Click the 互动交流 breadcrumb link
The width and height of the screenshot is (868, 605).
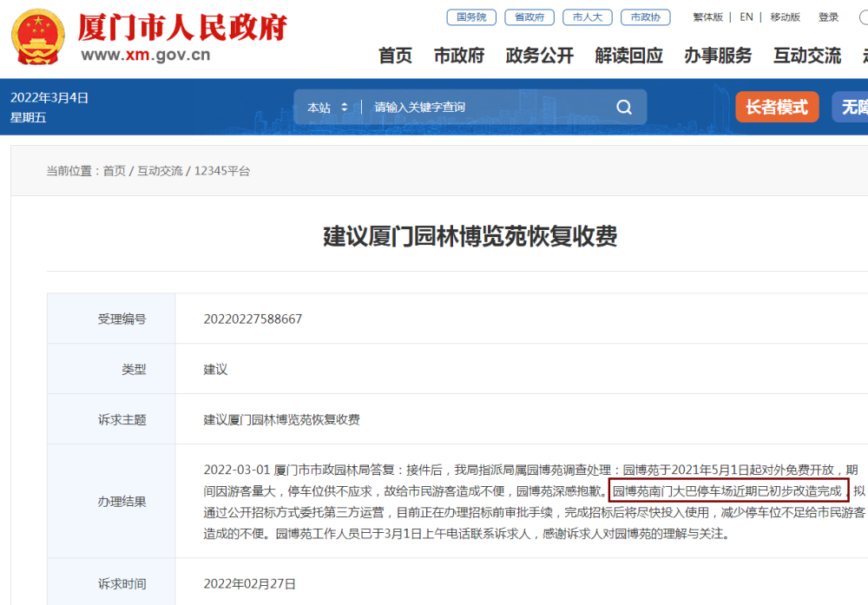[x=160, y=171]
